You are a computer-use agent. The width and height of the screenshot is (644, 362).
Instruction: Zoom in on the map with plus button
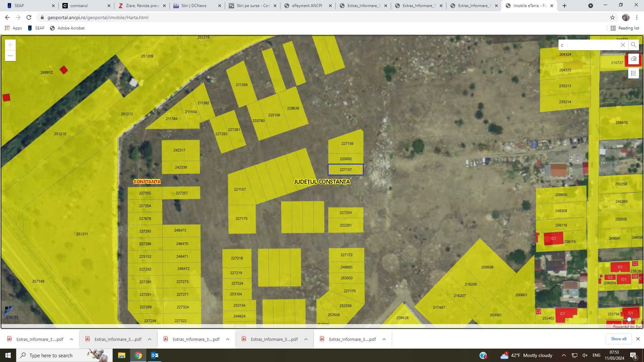(x=10, y=45)
